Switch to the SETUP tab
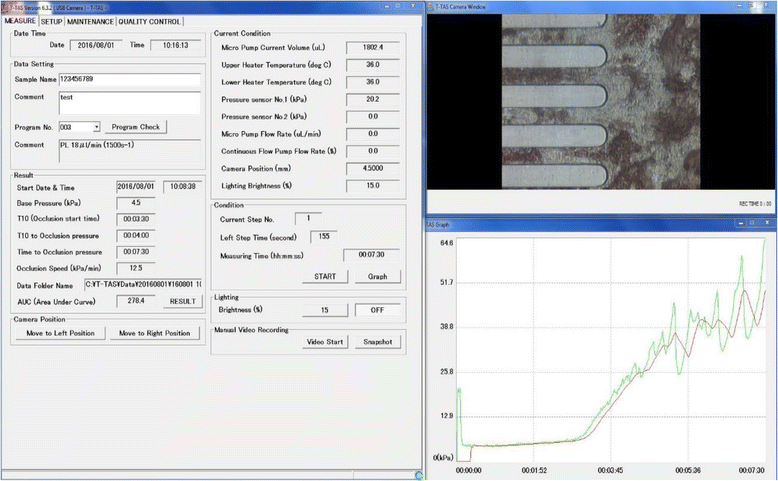This screenshot has height=481, width=778. [x=52, y=20]
